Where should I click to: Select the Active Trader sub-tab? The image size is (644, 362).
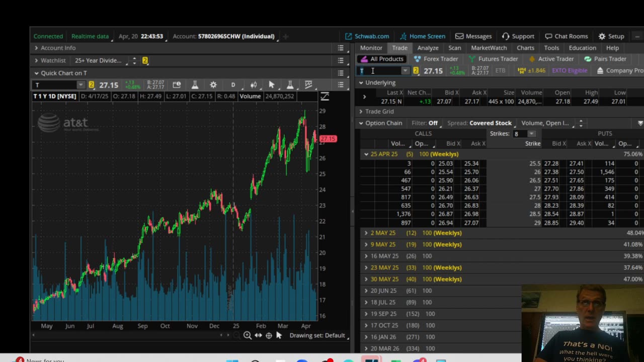(551, 59)
